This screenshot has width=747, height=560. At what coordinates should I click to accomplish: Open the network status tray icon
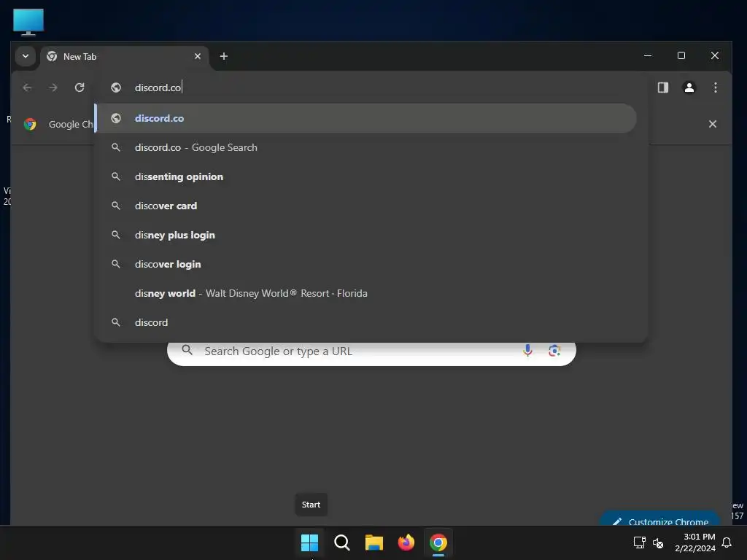pyautogui.click(x=639, y=542)
